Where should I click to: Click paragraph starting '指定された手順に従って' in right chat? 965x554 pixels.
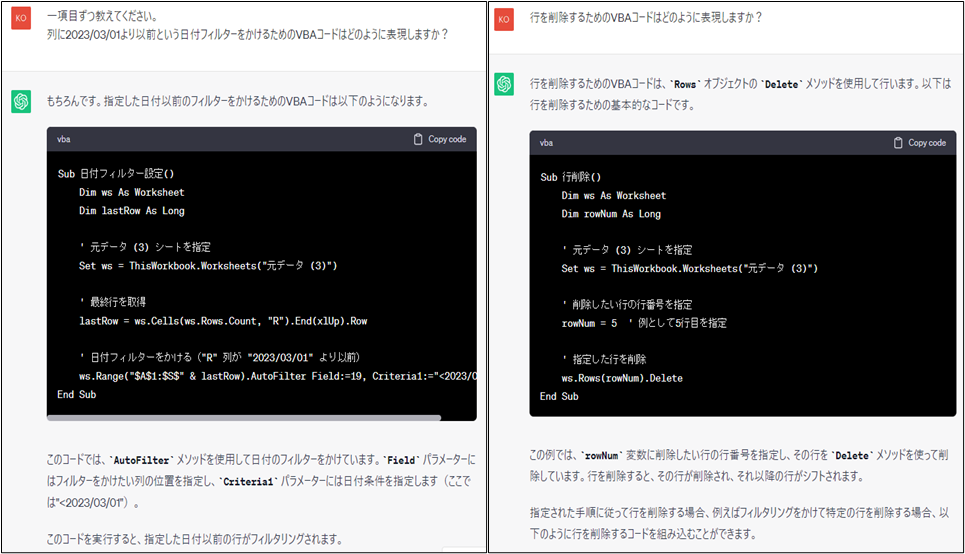point(739,523)
